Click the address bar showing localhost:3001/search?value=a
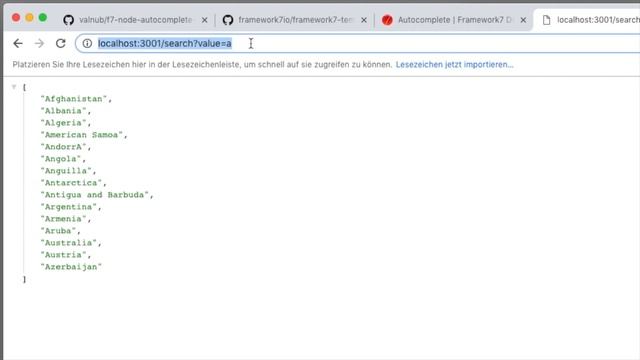Image resolution: width=640 pixels, height=360 pixels. point(359,43)
